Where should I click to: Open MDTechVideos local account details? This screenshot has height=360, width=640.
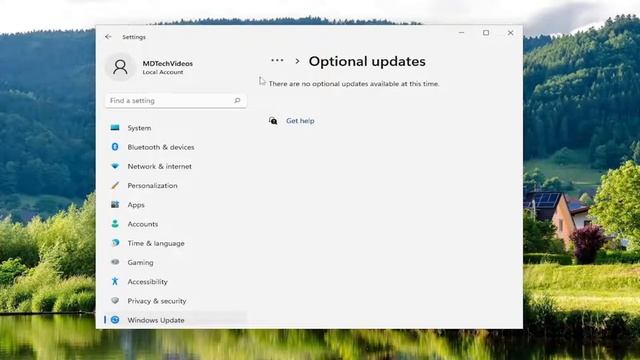point(167,67)
